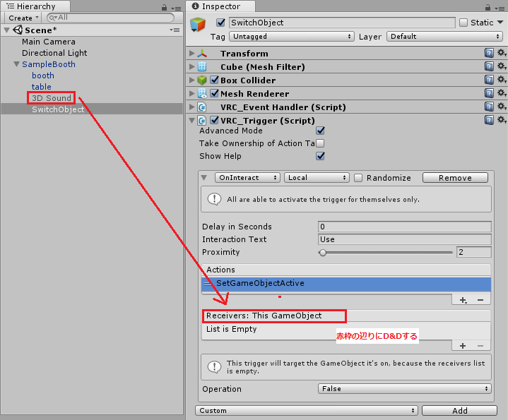Click the Remove trigger button
508x420 pixels.
pos(455,178)
